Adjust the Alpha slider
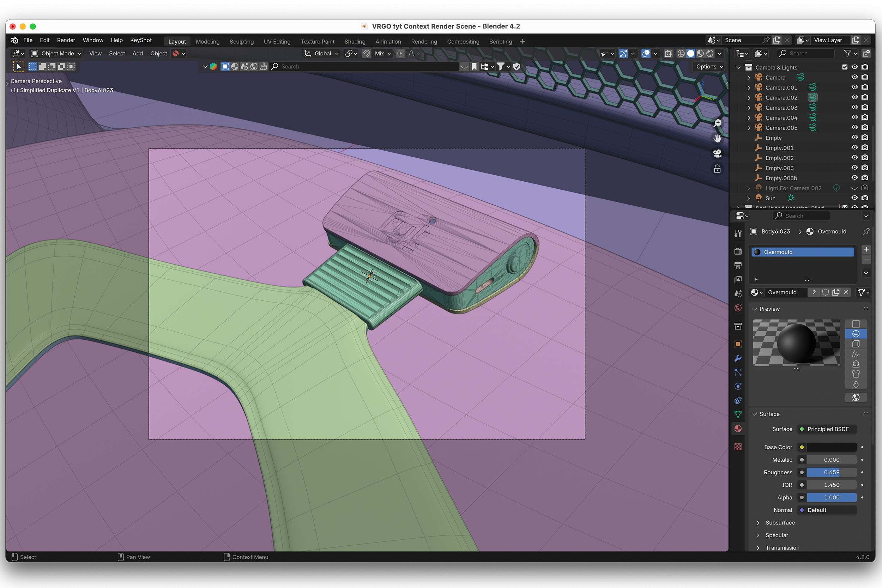This screenshot has width=882, height=588. click(832, 498)
